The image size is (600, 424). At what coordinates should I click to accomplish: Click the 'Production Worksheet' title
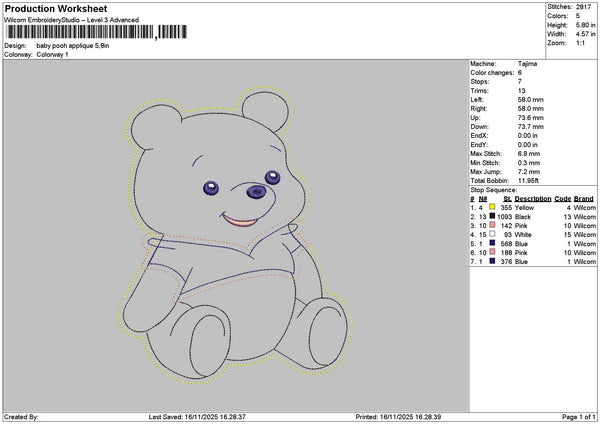pyautogui.click(x=56, y=8)
